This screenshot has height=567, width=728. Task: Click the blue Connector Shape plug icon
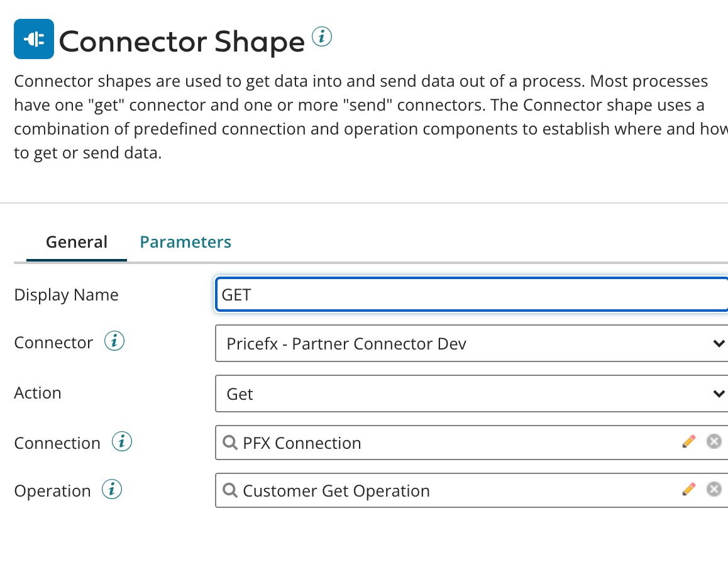[33, 38]
